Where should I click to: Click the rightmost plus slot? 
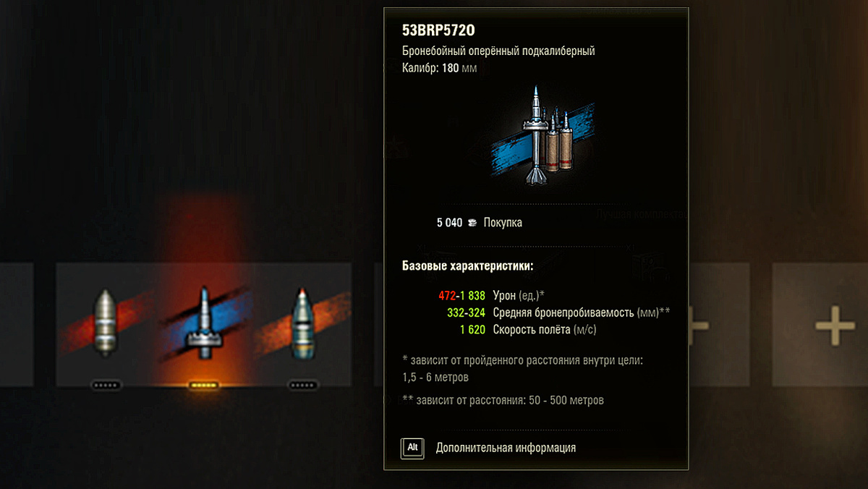[820, 323]
